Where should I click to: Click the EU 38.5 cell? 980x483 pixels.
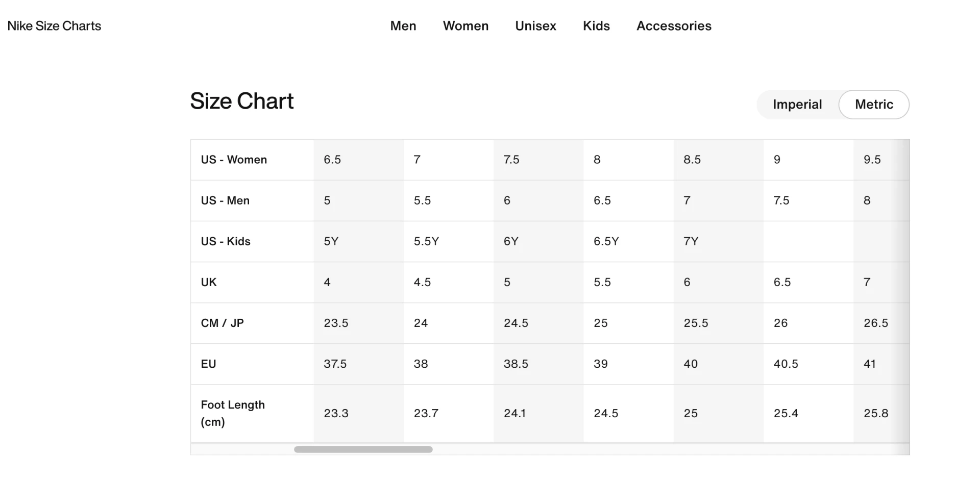coord(538,364)
